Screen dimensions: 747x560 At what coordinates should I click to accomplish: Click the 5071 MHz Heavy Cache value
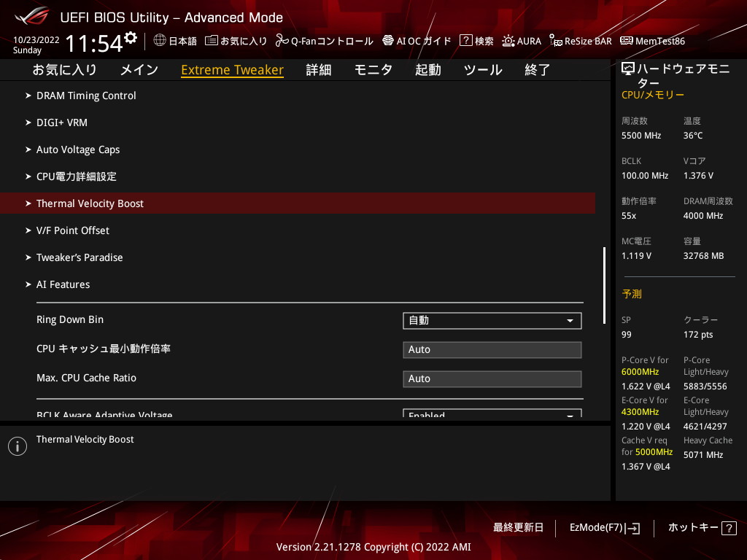tap(703, 455)
